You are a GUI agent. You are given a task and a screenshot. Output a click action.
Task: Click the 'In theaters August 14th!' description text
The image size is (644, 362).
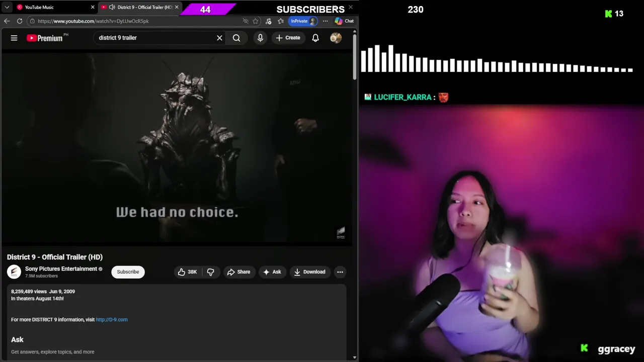coord(37,299)
